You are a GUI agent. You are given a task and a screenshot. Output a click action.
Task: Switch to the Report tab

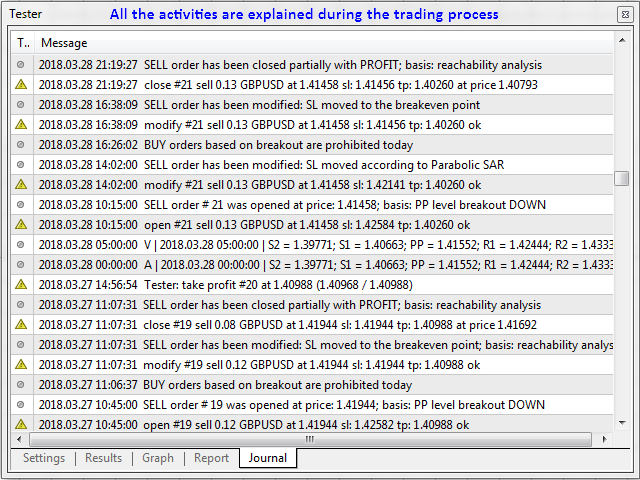pyautogui.click(x=211, y=458)
